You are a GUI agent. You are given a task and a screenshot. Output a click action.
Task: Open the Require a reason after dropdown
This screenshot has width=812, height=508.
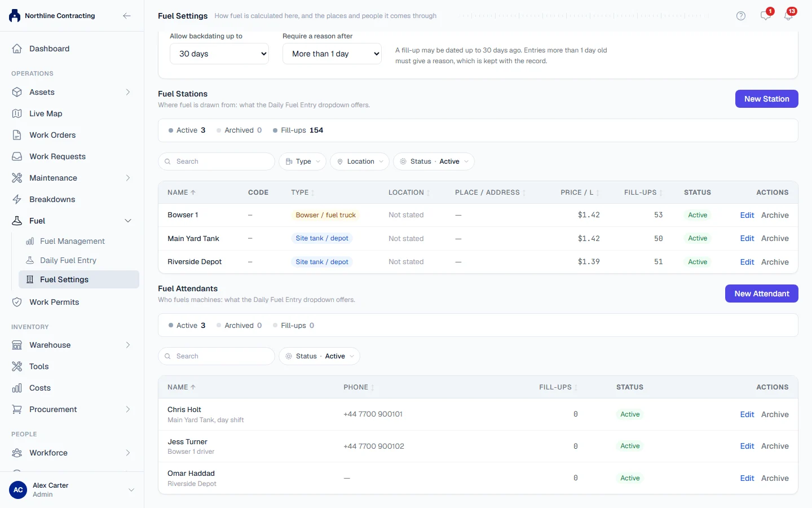pos(332,54)
